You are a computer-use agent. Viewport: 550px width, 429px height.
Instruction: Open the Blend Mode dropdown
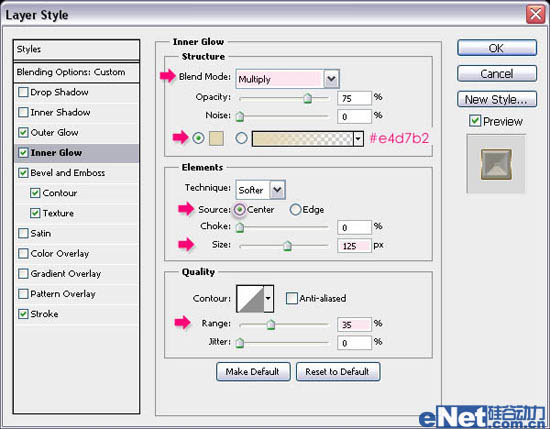click(287, 79)
